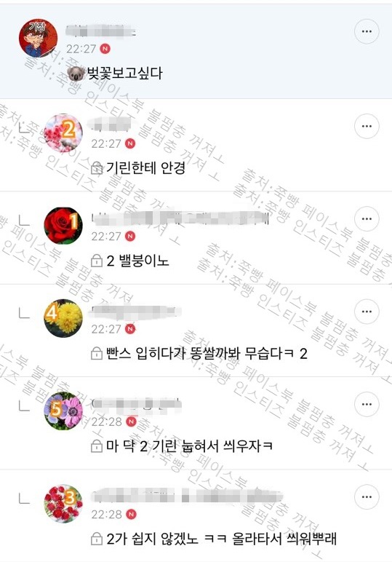Screen dimensions: 392x562
Task: Open options menu for 올라타서 씌워뿌래 comment
Action: (x=367, y=496)
